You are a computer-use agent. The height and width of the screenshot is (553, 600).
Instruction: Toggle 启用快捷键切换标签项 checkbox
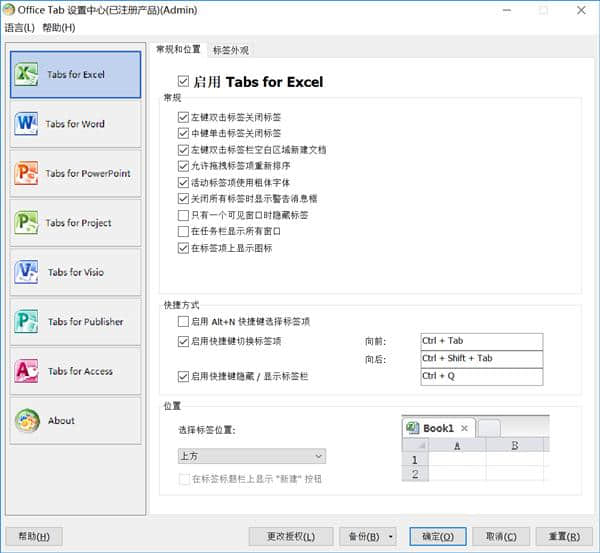point(183,341)
